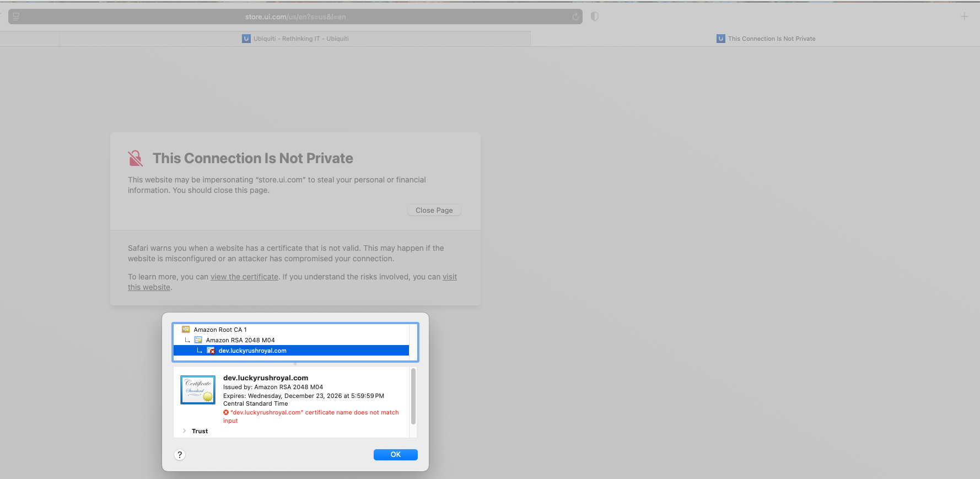Click the broken padlock warning icon
980x479 pixels.
(x=136, y=158)
